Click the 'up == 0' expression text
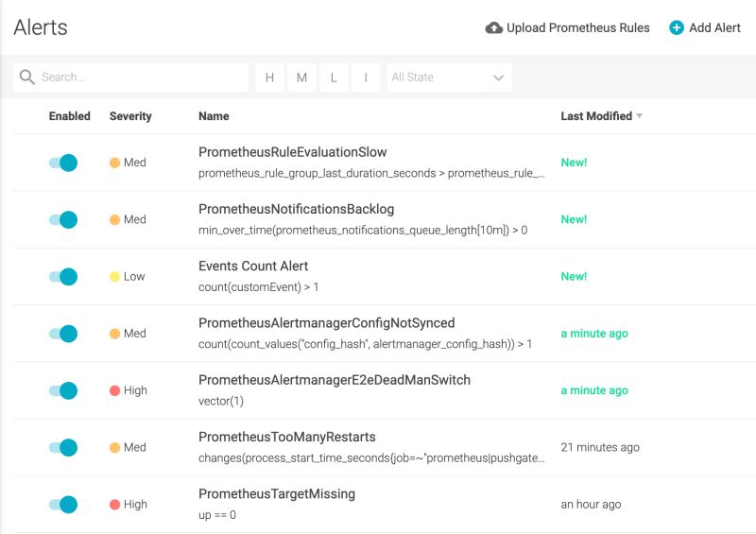 coord(217,515)
